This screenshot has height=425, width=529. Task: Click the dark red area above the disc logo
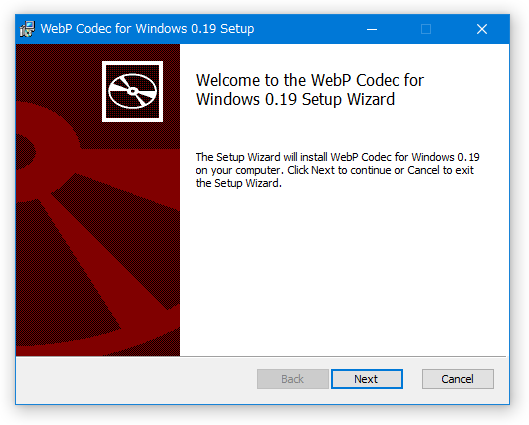(132, 52)
